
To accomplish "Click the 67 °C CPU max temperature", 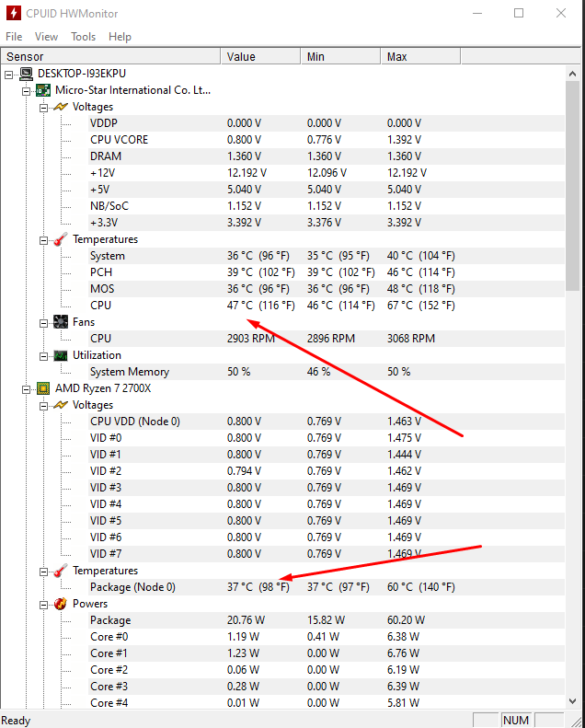I will 420,306.
